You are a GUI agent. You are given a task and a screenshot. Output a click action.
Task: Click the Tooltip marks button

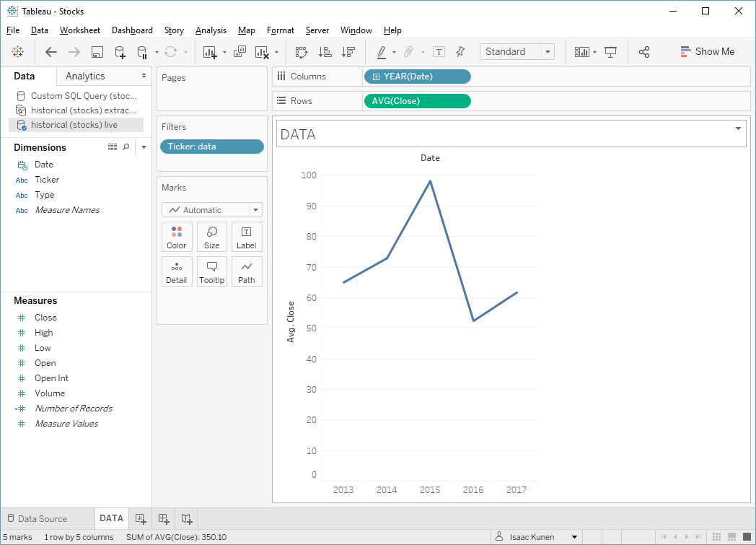click(x=211, y=271)
